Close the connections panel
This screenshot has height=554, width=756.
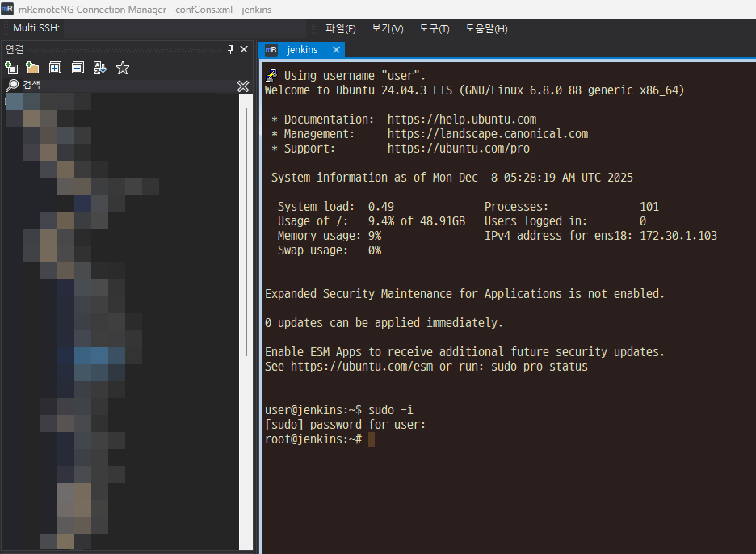coord(244,49)
